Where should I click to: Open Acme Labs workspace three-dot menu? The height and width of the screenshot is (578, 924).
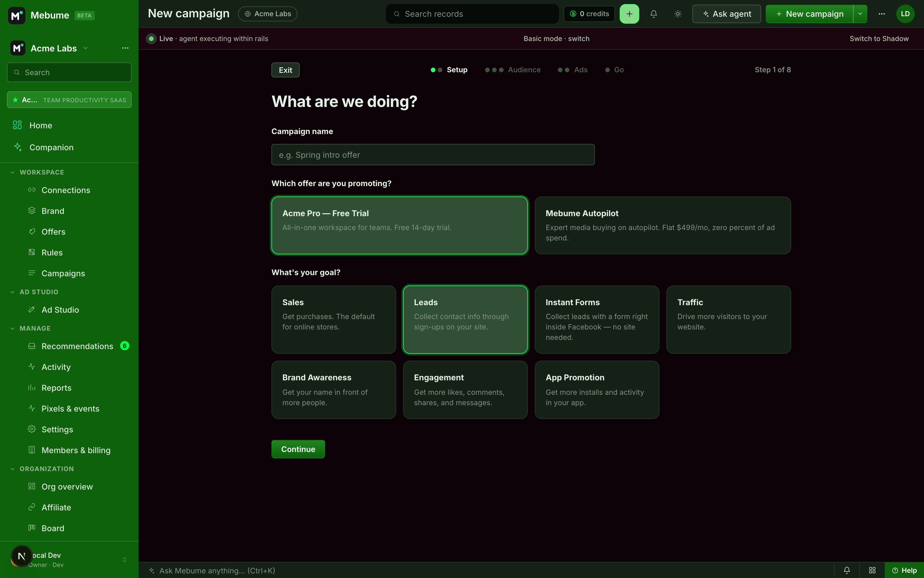tap(125, 48)
